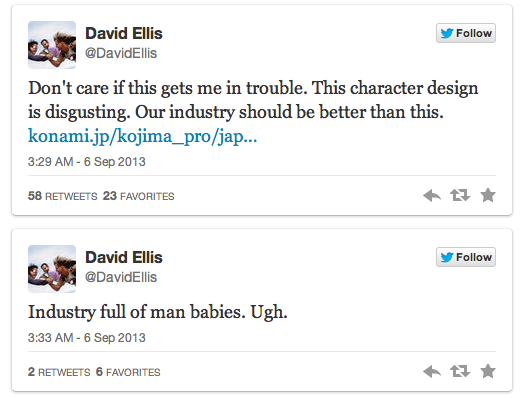Open the 3:29 AM - 6 Sep 2013 timestamp

pos(87,162)
